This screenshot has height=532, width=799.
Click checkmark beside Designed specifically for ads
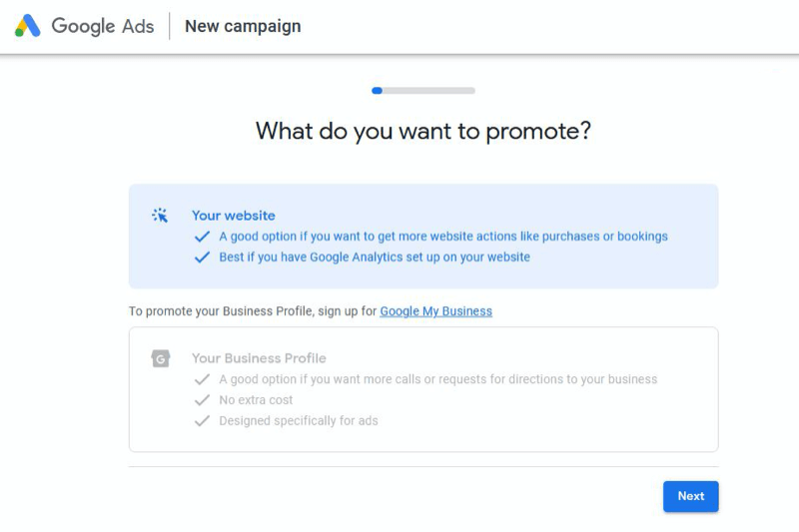coord(203,421)
